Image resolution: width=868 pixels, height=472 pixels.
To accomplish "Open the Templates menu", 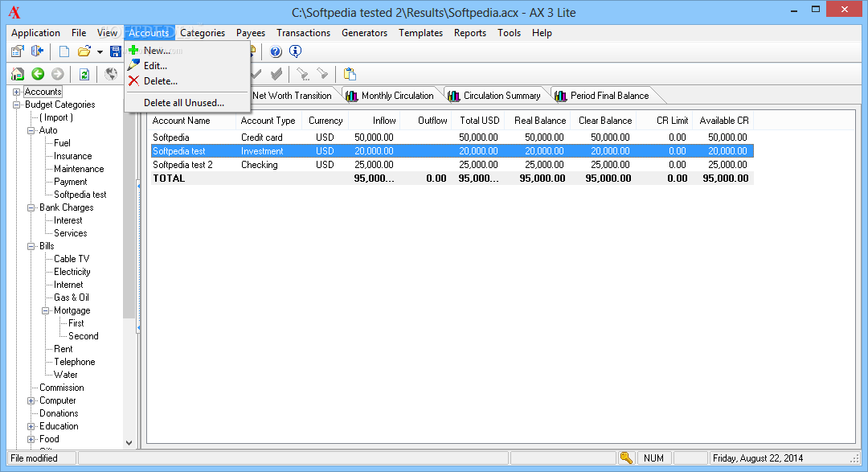I will click(x=420, y=33).
